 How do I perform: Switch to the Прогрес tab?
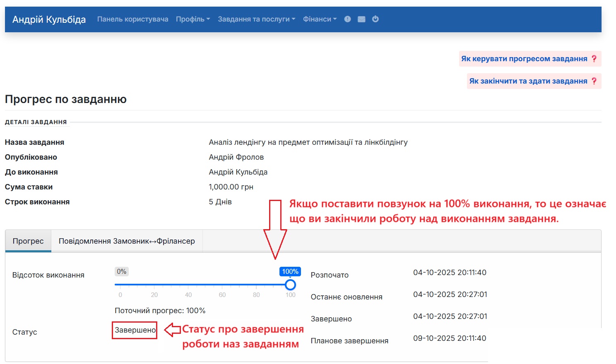pyautogui.click(x=28, y=241)
